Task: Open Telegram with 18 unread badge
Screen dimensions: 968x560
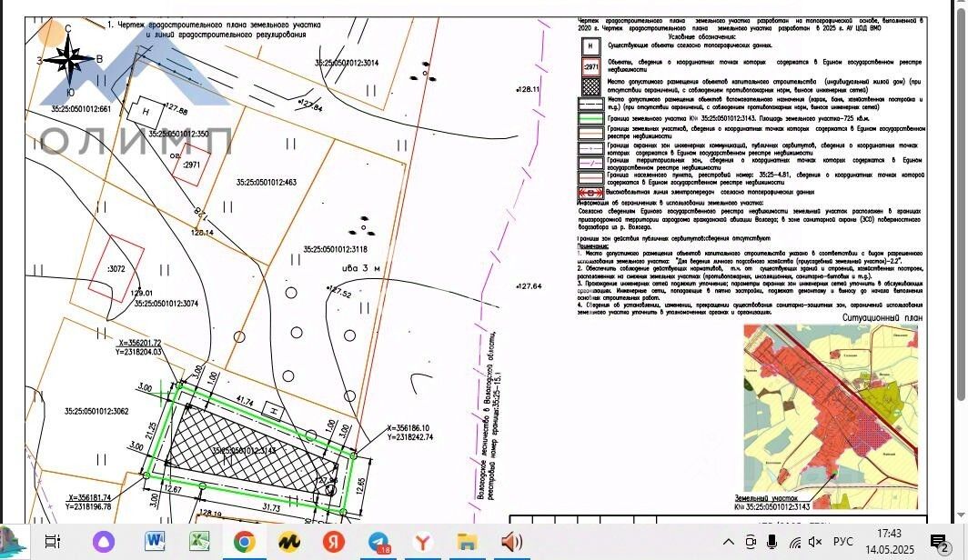Action: (379, 542)
